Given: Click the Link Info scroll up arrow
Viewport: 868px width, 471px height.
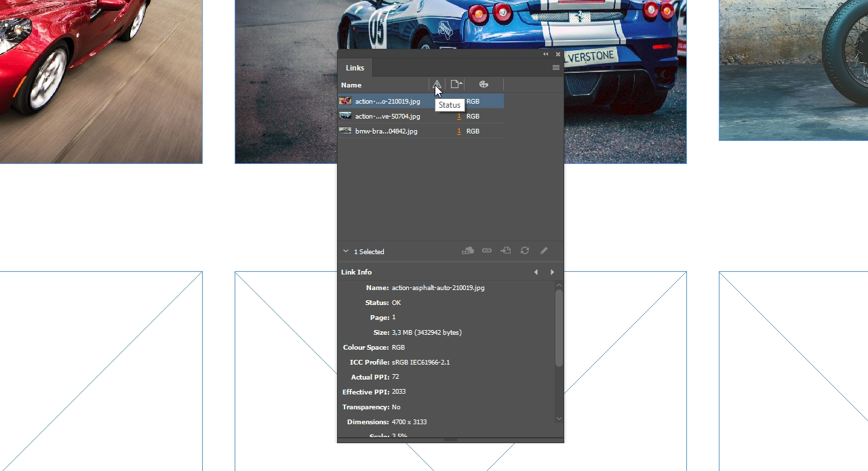Looking at the screenshot, I should pos(559,285).
